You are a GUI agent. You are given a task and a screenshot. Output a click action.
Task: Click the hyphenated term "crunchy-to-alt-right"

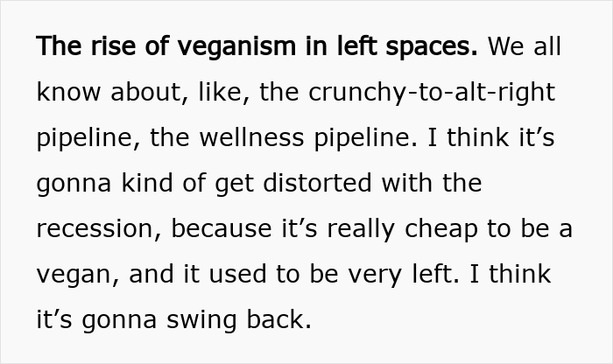[432, 92]
